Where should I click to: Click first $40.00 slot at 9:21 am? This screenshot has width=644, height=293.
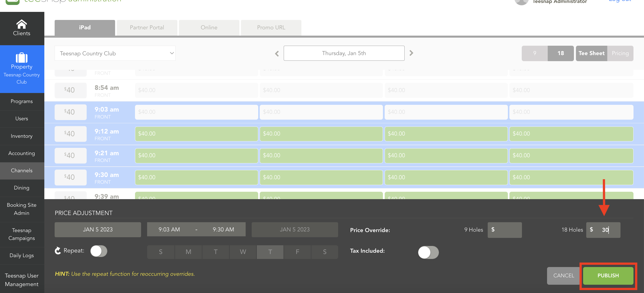(197, 155)
